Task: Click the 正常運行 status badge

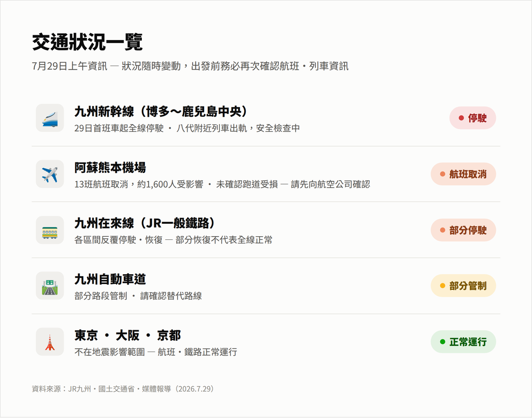Action: tap(463, 342)
